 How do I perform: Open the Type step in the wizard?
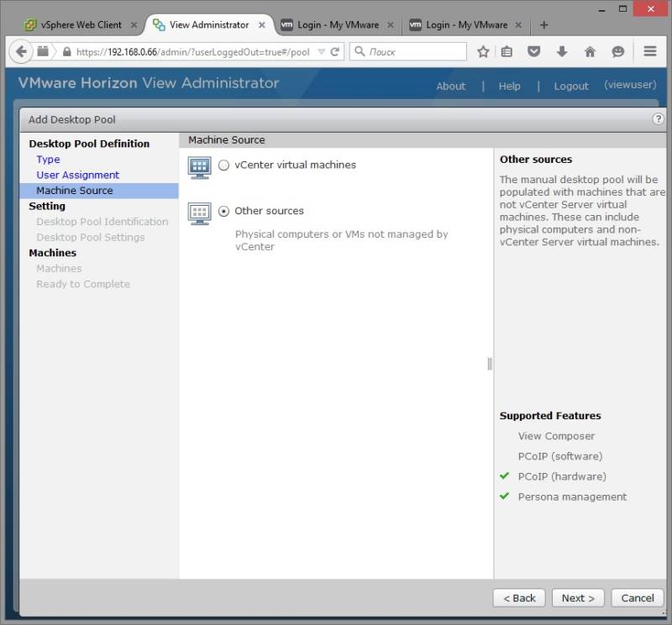[48, 160]
